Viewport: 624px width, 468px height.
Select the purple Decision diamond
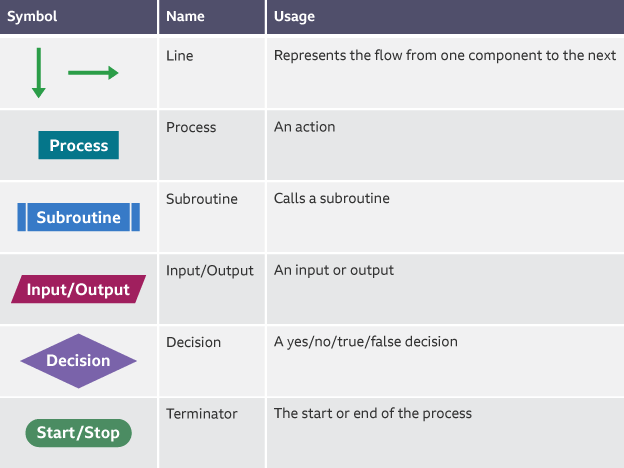[x=78, y=361]
